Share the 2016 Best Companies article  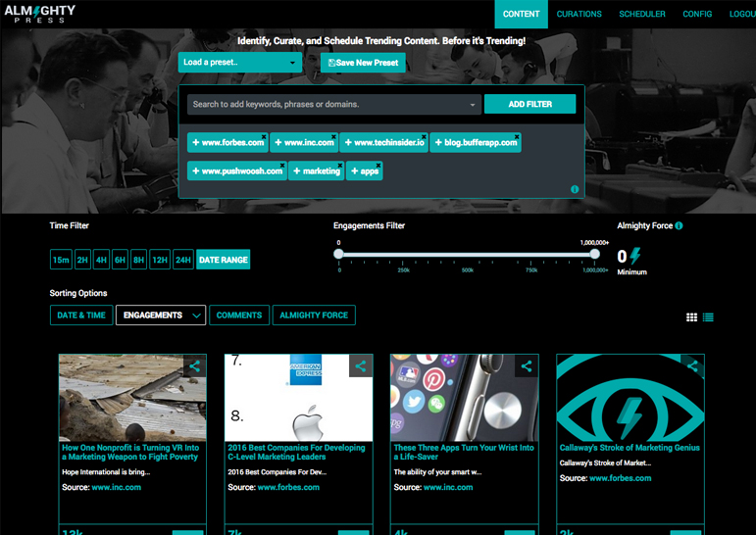360,366
